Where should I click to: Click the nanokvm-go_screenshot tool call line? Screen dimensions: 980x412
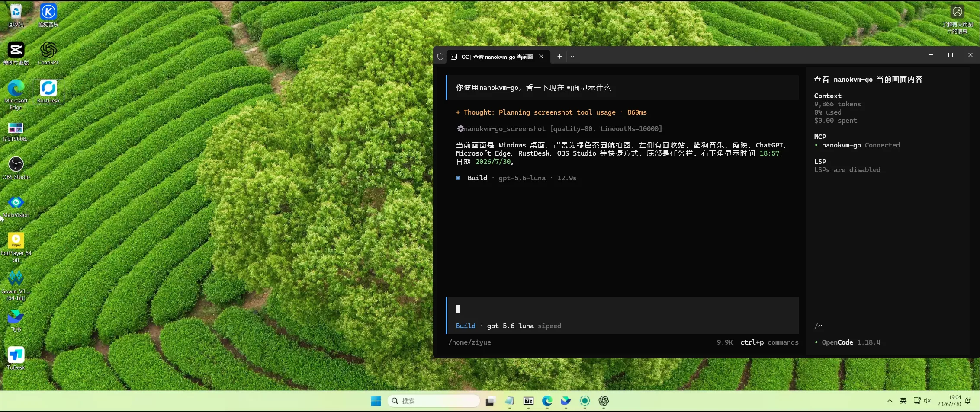[x=559, y=129]
